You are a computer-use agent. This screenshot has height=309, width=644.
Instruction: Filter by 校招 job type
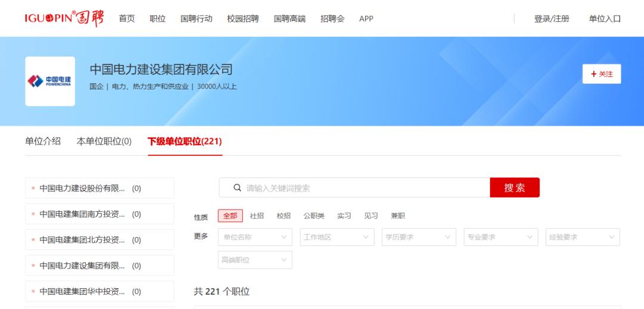click(x=283, y=216)
